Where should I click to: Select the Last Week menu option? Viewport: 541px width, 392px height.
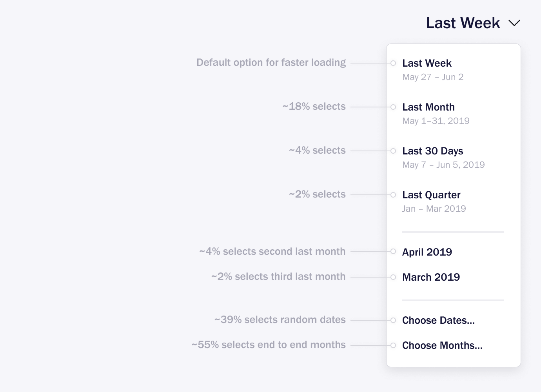pyautogui.click(x=427, y=63)
